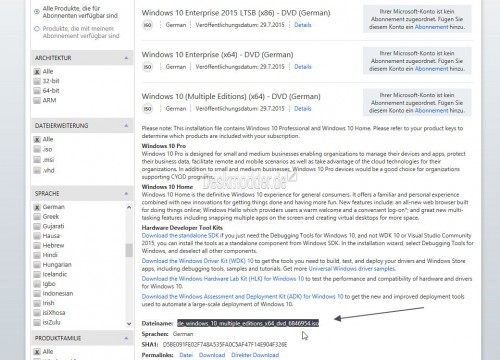500x360 pixels.
Task: Click ISO icon for Windows 10 Enterprise x64
Action: [x=147, y=67]
